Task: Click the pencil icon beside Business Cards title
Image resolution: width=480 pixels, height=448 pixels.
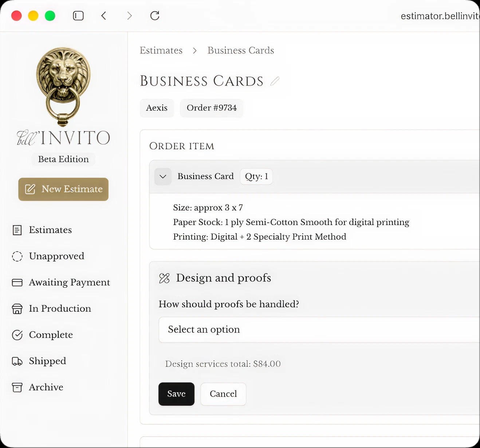Action: tap(275, 81)
